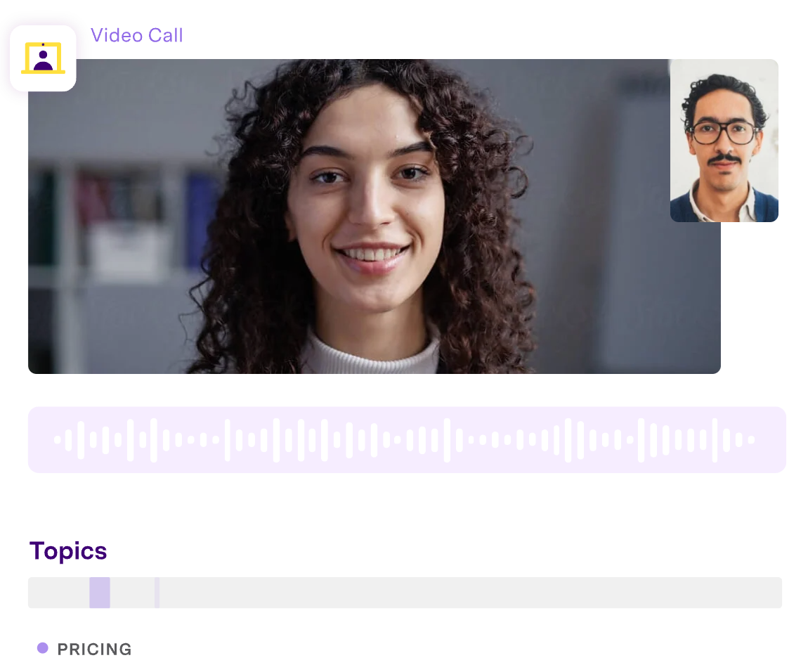Expand the Video Call header

(x=137, y=35)
